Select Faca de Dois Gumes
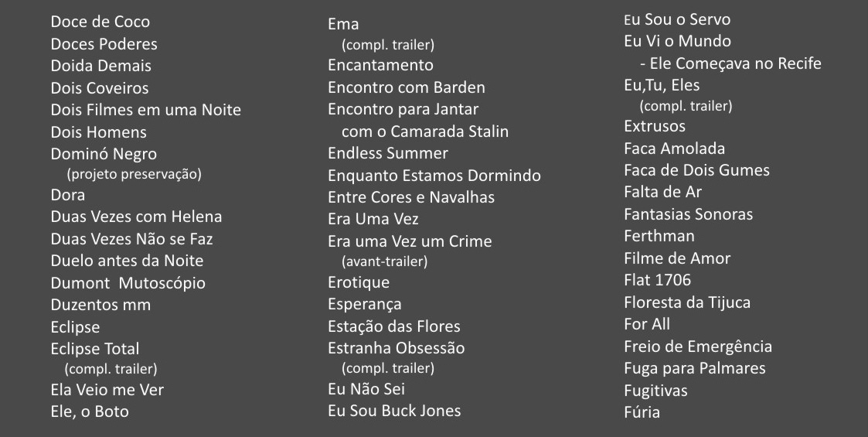Viewport: 868px width, 437px height. [696, 170]
